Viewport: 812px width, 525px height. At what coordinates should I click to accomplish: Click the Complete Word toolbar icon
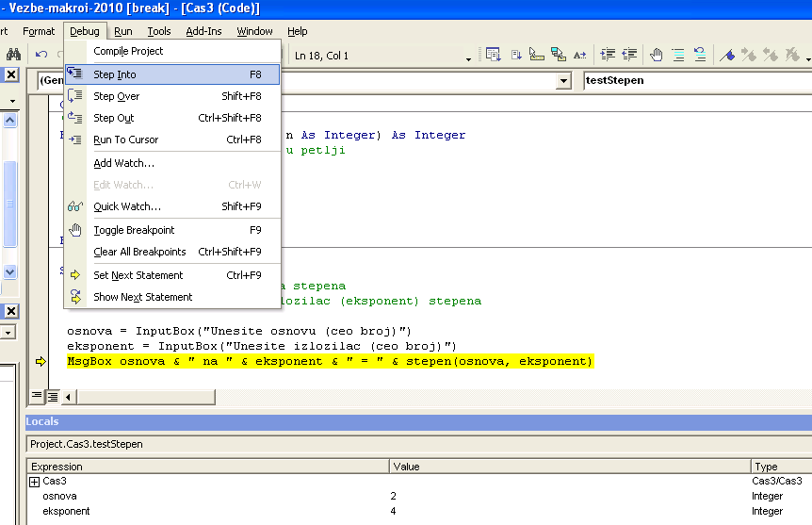tap(579, 56)
